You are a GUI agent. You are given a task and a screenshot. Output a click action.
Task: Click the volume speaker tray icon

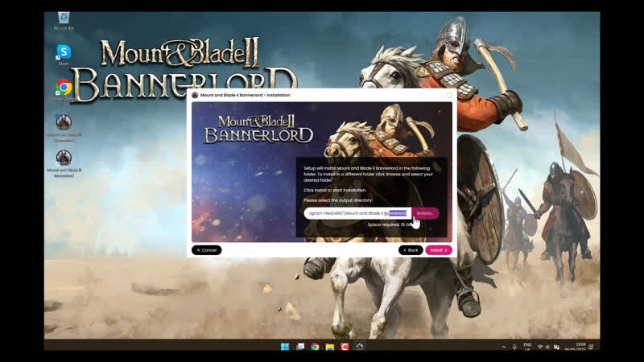point(547,347)
